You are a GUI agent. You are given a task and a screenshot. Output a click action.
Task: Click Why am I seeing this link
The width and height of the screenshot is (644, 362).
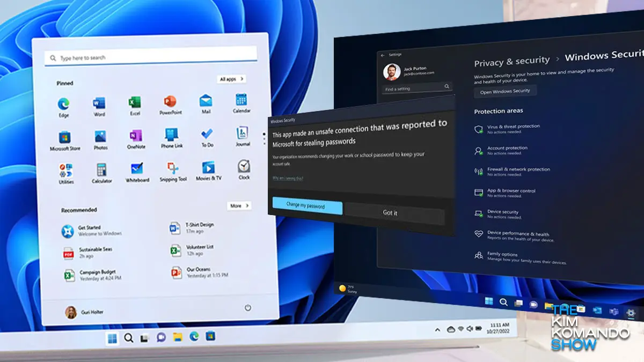tap(288, 178)
